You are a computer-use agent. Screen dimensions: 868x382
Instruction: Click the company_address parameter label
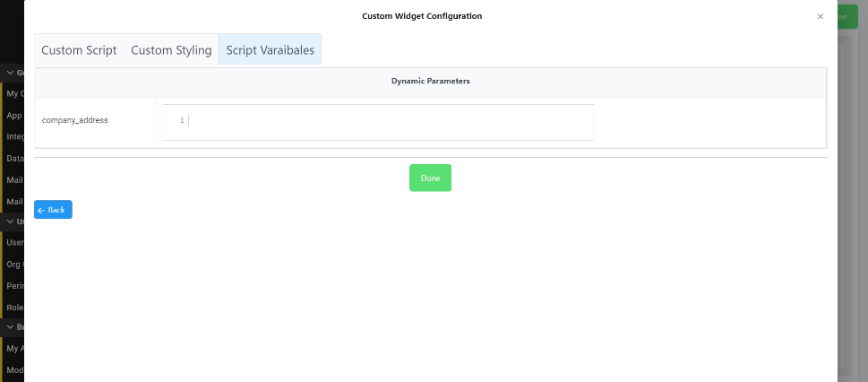click(x=75, y=120)
